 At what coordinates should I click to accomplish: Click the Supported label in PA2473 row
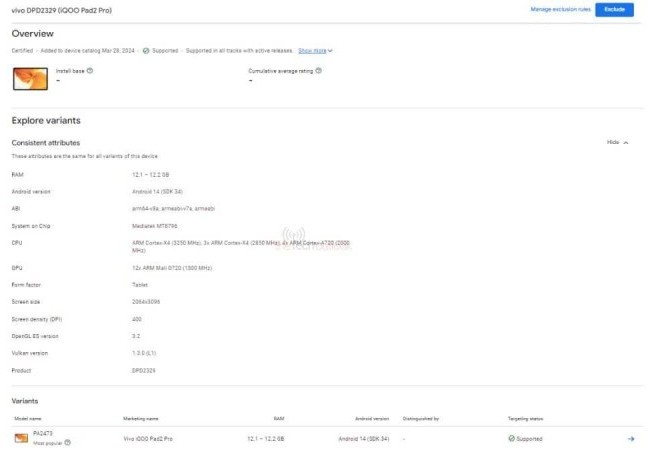pyautogui.click(x=529, y=439)
